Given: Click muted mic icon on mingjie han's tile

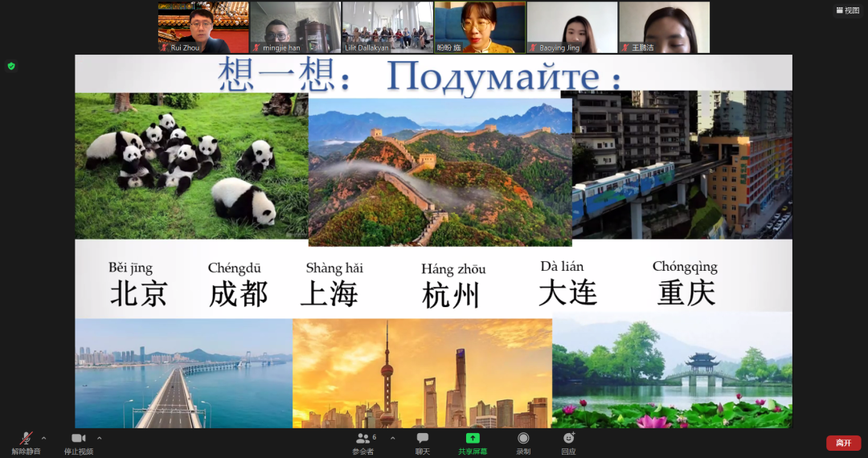Looking at the screenshot, I should 256,47.
